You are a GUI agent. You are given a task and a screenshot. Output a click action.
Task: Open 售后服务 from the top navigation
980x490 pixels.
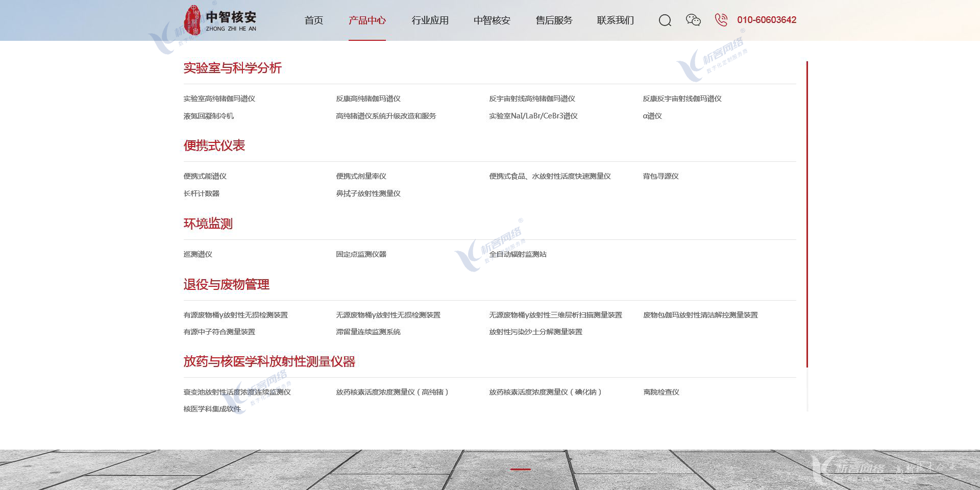554,20
